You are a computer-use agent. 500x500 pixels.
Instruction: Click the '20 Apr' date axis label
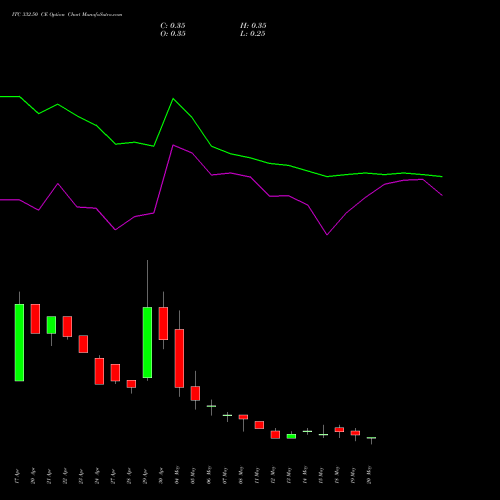(33, 476)
